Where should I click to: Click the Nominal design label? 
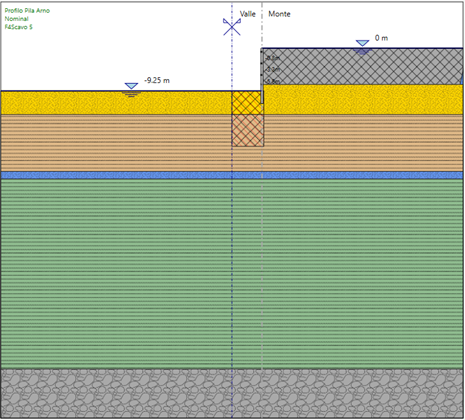click(x=16, y=19)
